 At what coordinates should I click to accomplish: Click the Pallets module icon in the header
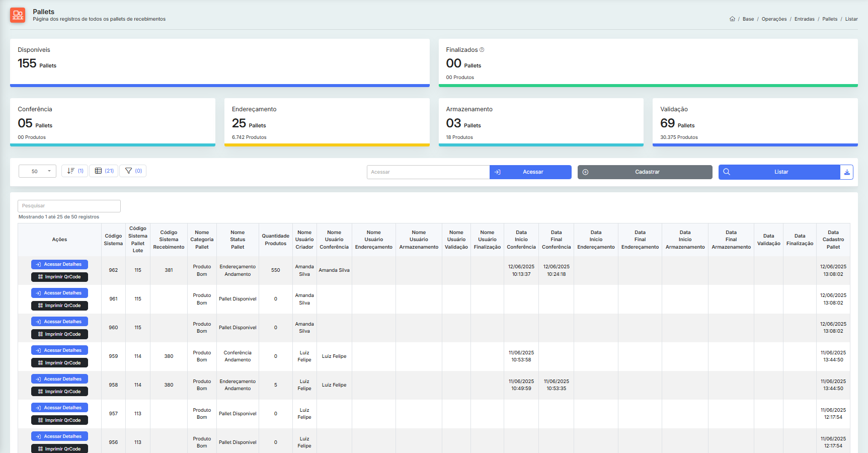click(18, 15)
